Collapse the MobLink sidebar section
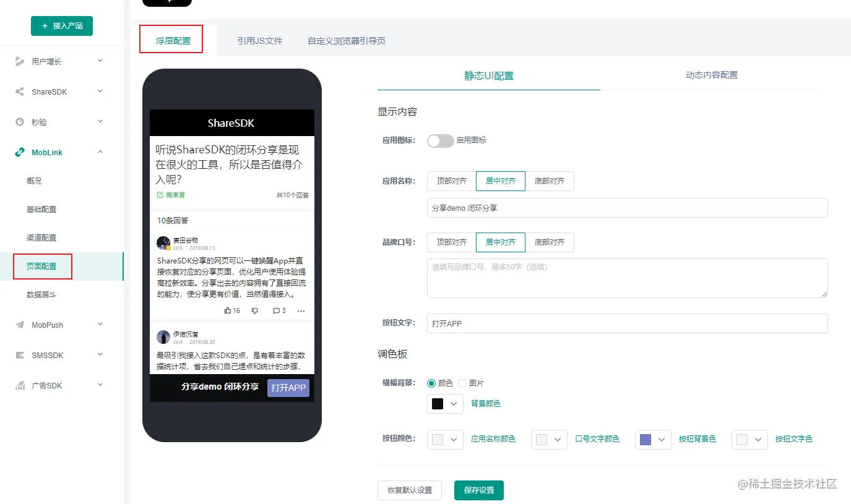The image size is (851, 504). coord(100,152)
